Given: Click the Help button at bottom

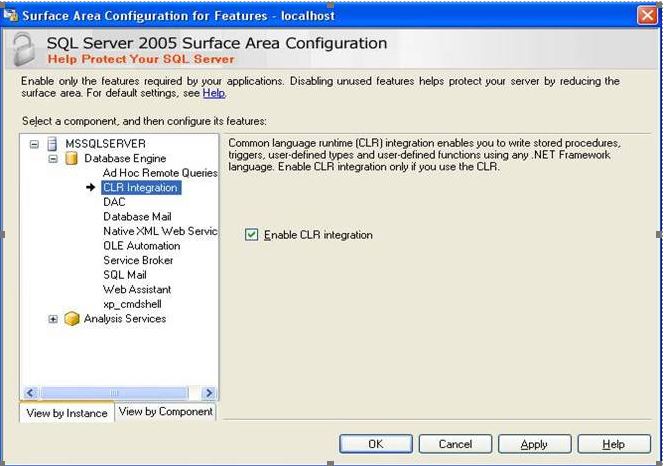Looking at the screenshot, I should 614,444.
